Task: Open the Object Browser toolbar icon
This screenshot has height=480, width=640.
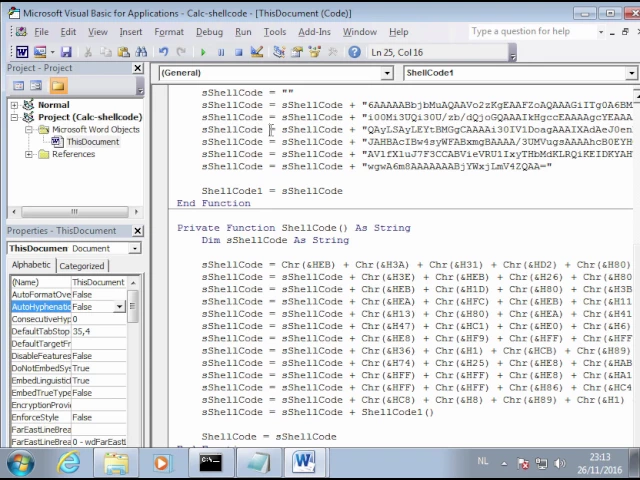Action: [315, 52]
